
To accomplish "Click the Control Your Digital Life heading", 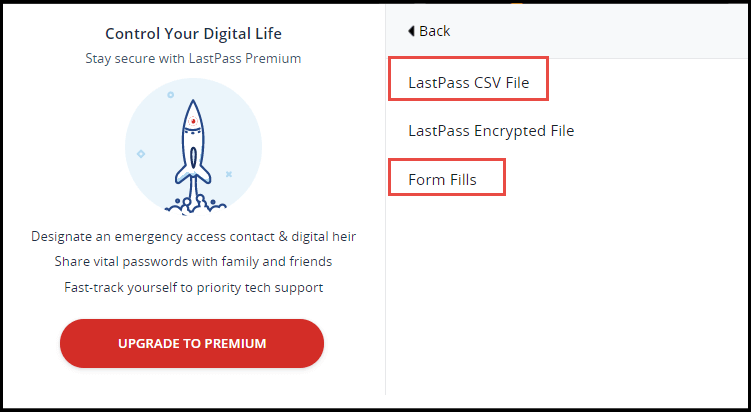I will click(x=193, y=34).
